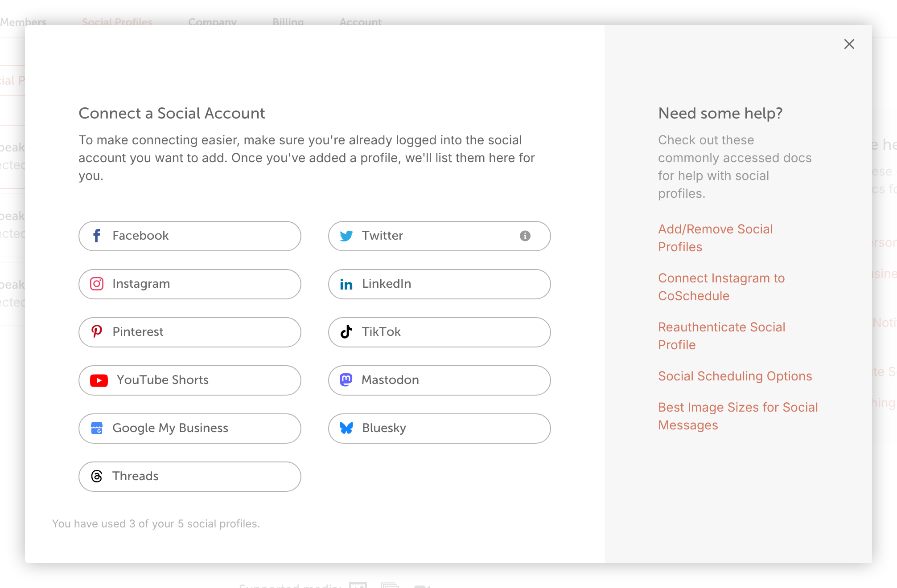
Task: Click the 'You have used 3 of your 5 social profiles.' text
Action: click(156, 524)
